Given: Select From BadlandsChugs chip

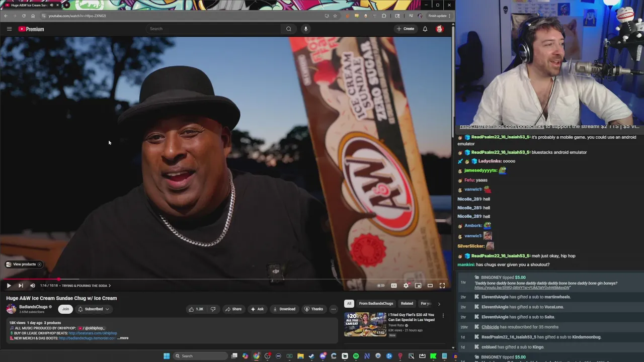Looking at the screenshot, I should (376, 303).
